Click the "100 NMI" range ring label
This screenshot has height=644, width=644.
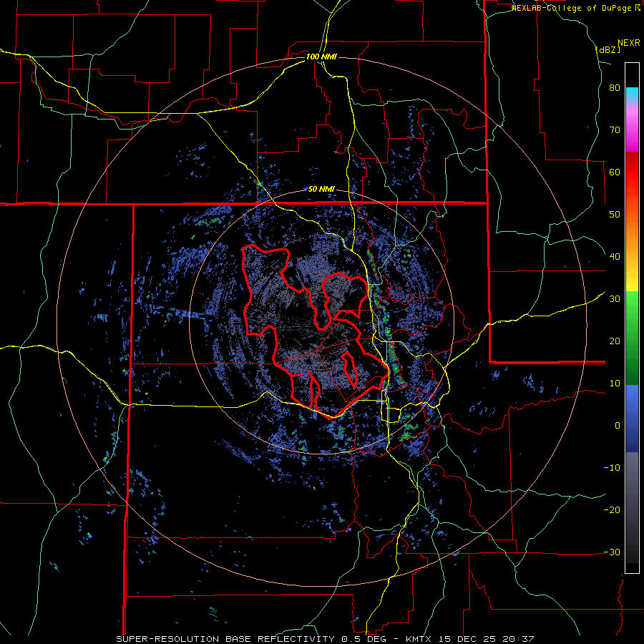pos(321,57)
